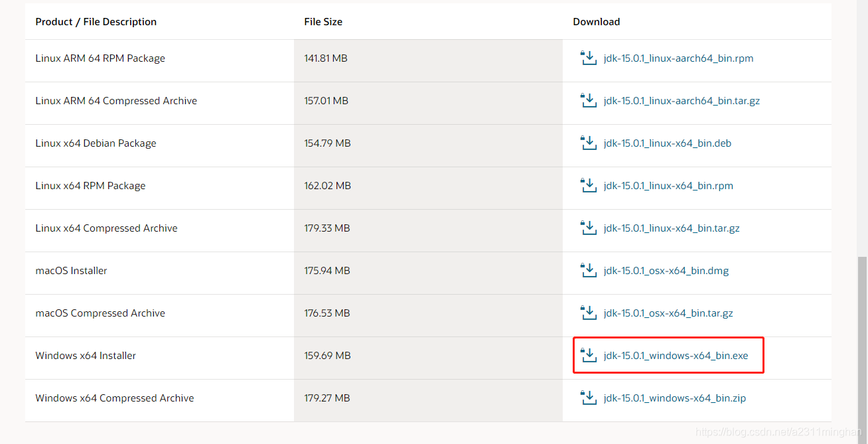Download jdk-15.0.1_windows-x64_bin.zip archive
Viewport: 868px width, 444px height.
tap(675, 398)
